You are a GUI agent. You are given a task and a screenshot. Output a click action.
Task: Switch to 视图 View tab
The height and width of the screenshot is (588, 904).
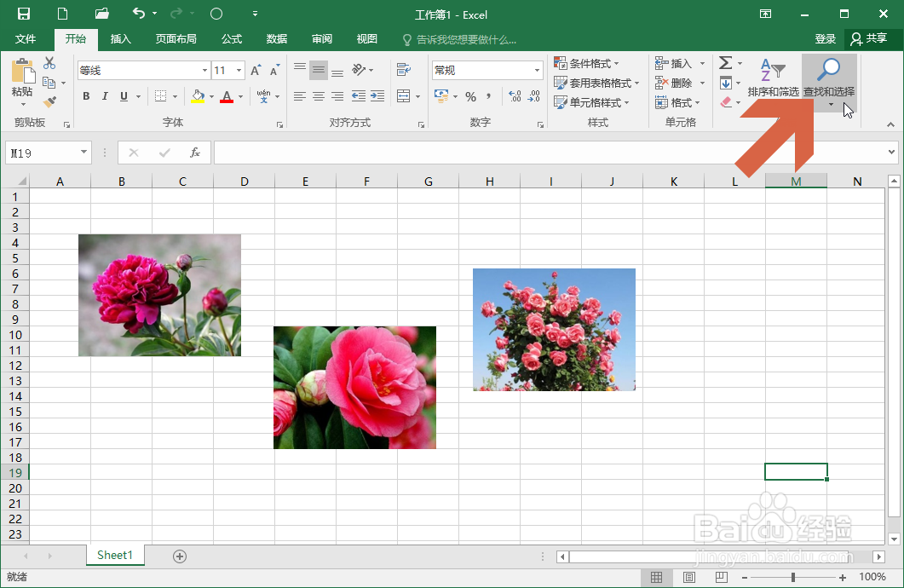pos(366,39)
